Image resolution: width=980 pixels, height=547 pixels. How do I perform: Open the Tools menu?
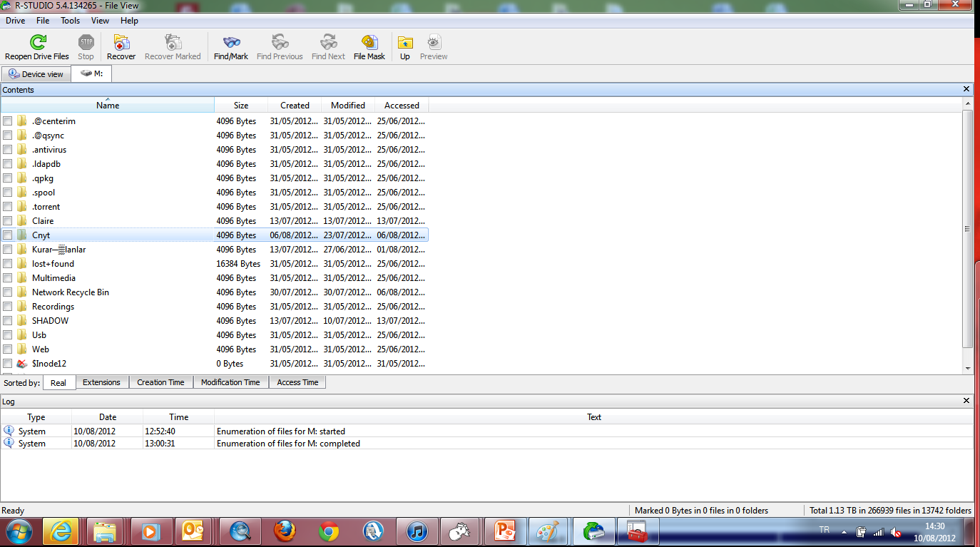70,21
